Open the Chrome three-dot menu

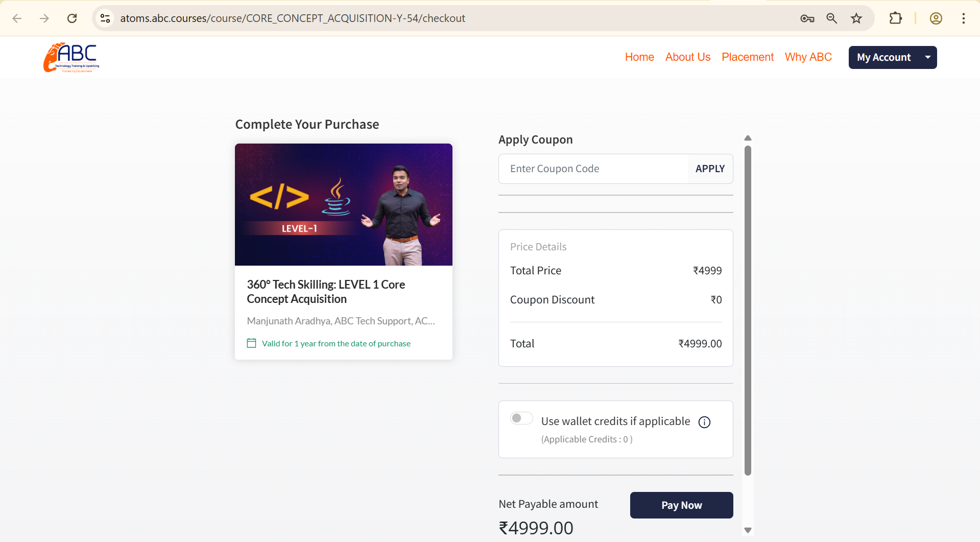coord(963,18)
